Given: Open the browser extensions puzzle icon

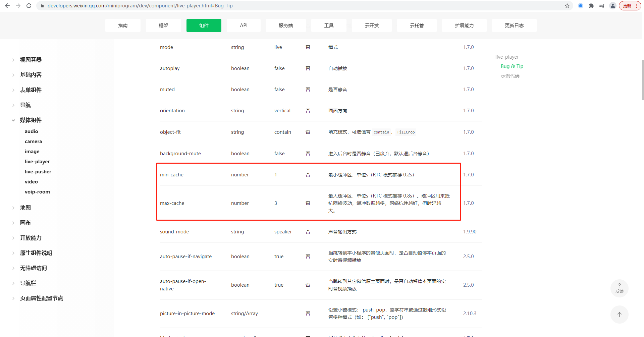Looking at the screenshot, I should [591, 6].
